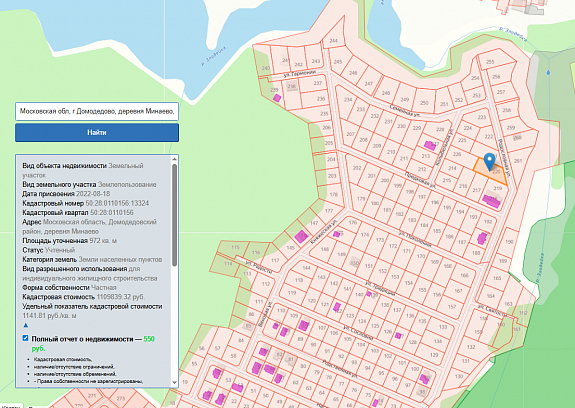Click the blue location pin on plot 220

[490, 162]
